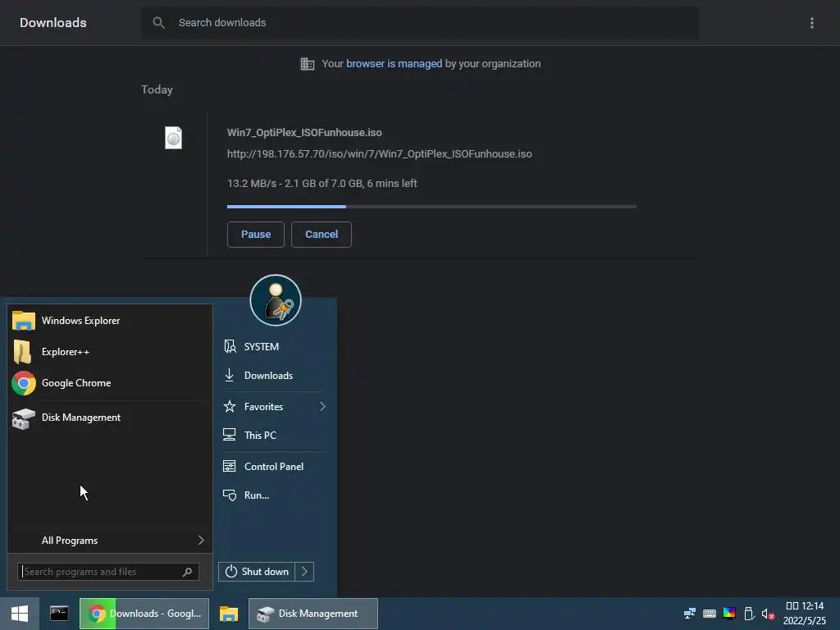Switch to Disk Management taskbar button
This screenshot has height=630, width=840.
pos(313,614)
